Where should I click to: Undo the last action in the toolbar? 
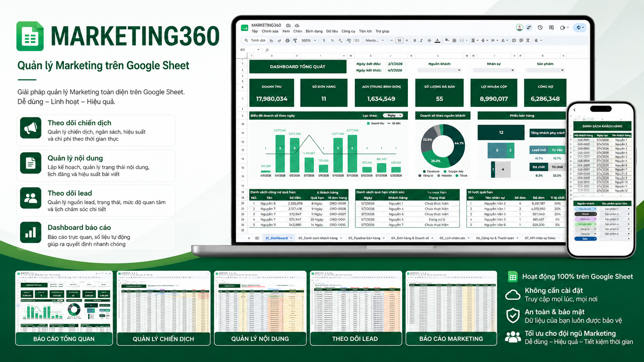click(x=272, y=40)
